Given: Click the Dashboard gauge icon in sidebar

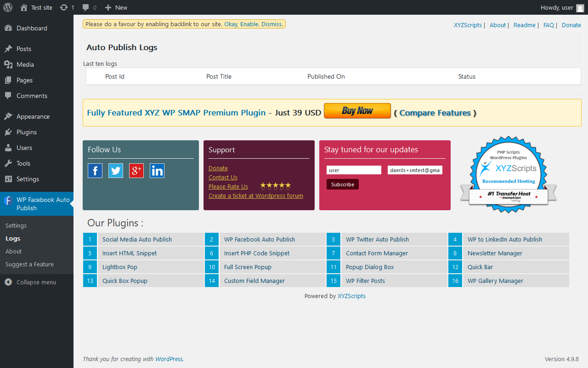Looking at the screenshot, I should [8, 28].
